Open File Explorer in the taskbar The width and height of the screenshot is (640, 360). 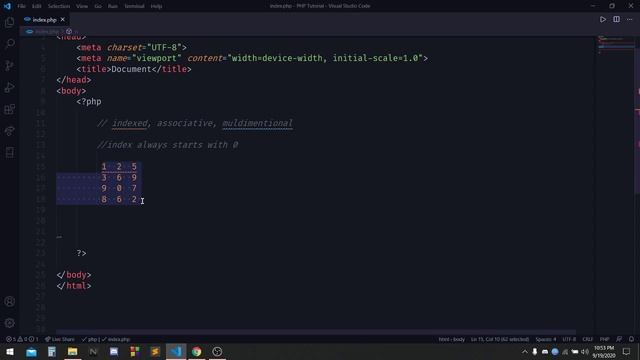(73, 351)
